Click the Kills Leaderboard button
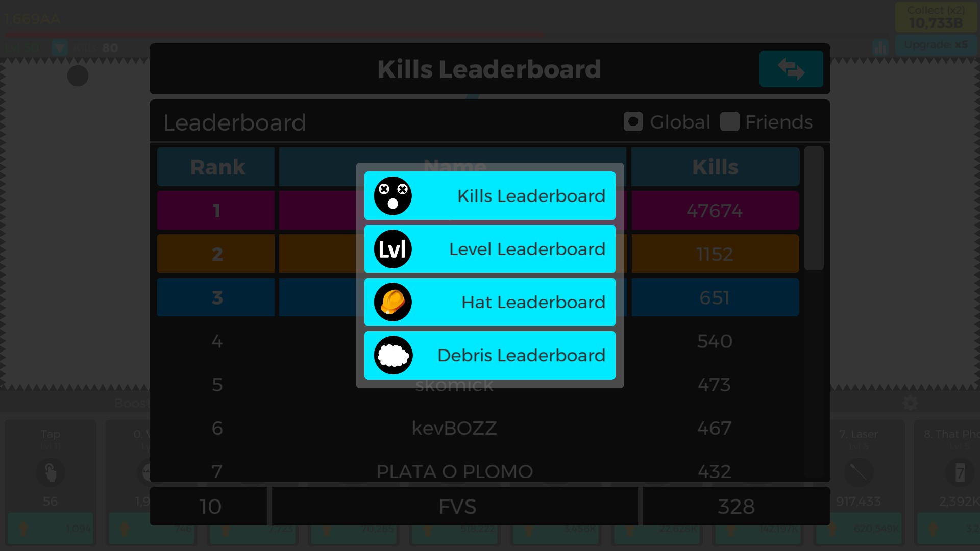The height and width of the screenshot is (551, 980). point(489,195)
